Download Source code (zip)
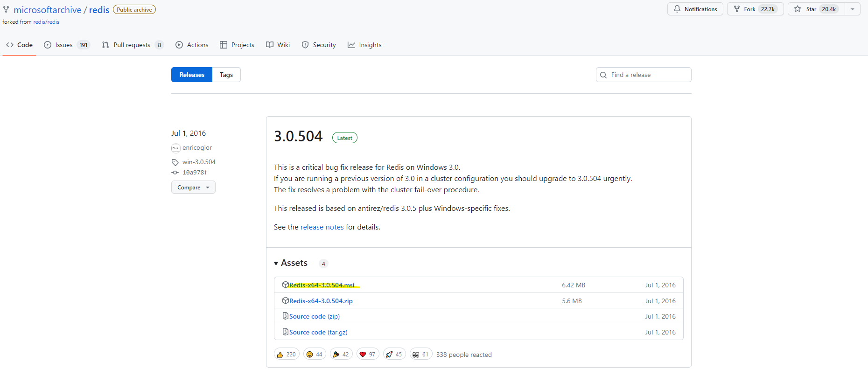Image resolution: width=868 pixels, height=376 pixels. click(315, 316)
